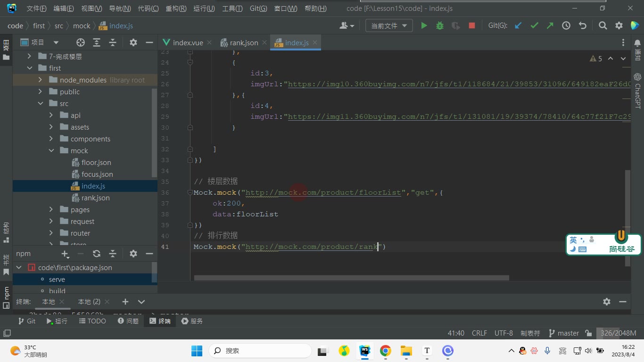Open the terminal tabs dropdown chevron
This screenshot has height=362, width=644.
pyautogui.click(x=141, y=302)
